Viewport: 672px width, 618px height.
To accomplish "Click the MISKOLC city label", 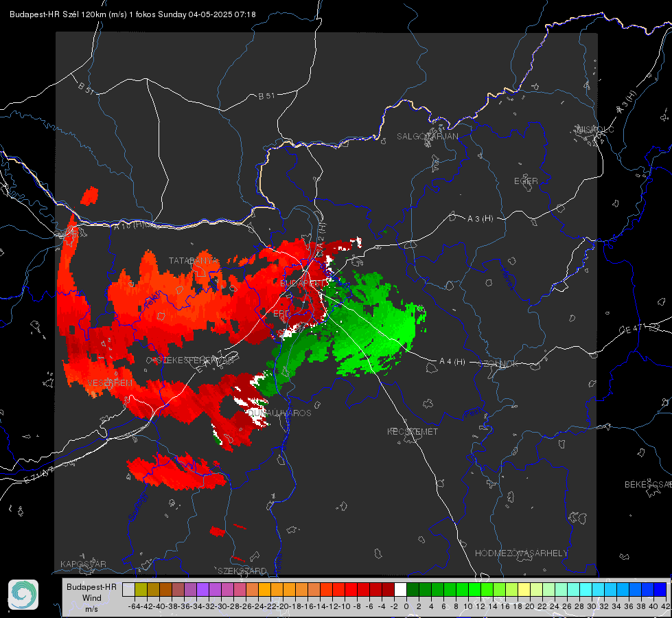I will click(x=595, y=129).
